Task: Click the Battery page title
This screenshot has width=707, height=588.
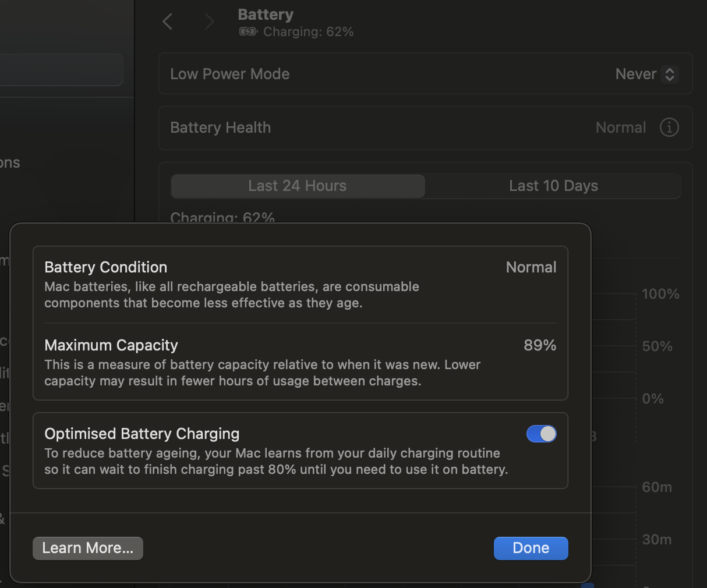Action: pyautogui.click(x=266, y=15)
